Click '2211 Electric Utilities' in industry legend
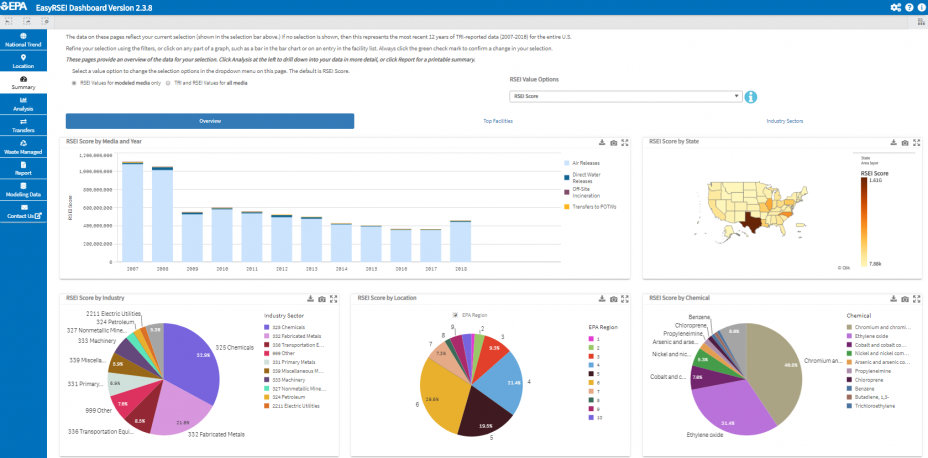 294,406
